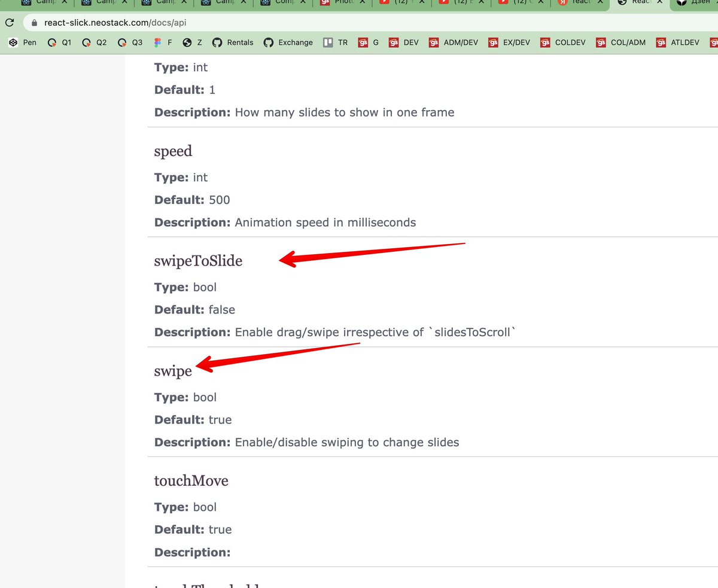Viewport: 718px width, 588px height.
Task: Click the Default true value under swipe
Action: pos(220,420)
